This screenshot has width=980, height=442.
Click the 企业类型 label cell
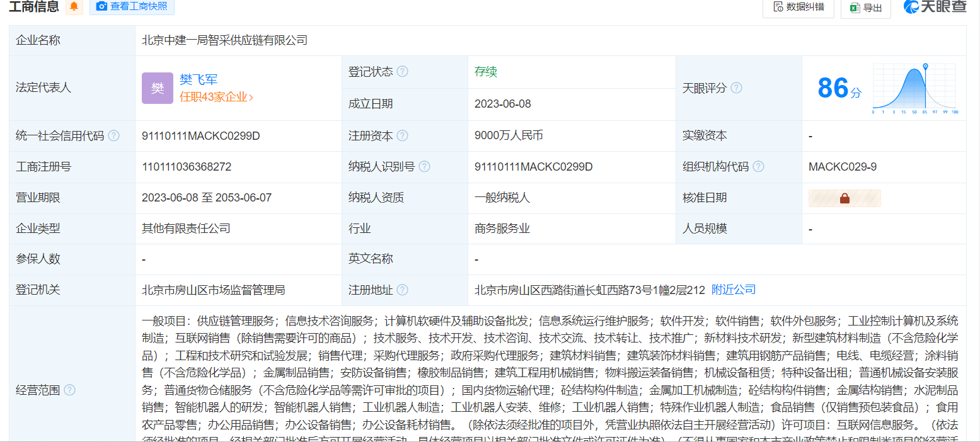point(72,229)
